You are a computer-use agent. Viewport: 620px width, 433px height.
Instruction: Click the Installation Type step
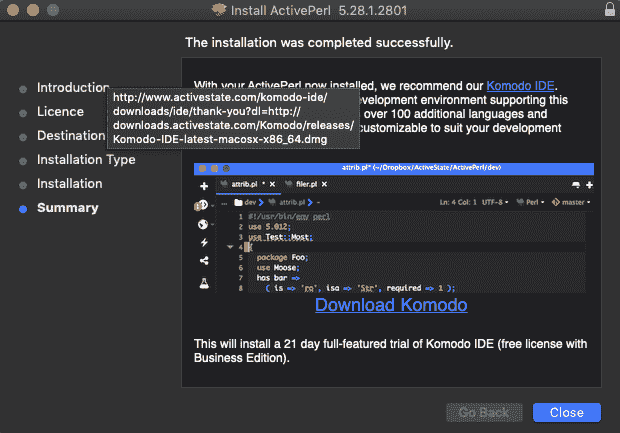coord(86,160)
